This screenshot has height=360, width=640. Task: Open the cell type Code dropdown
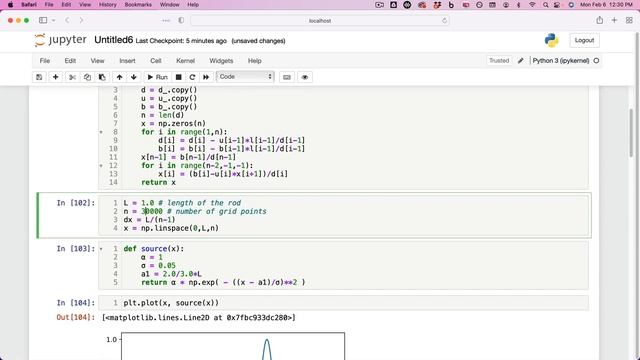pos(245,77)
